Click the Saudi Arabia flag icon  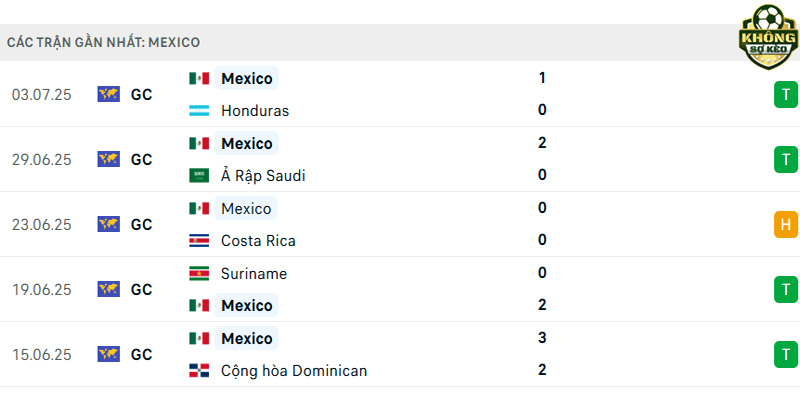[199, 176]
